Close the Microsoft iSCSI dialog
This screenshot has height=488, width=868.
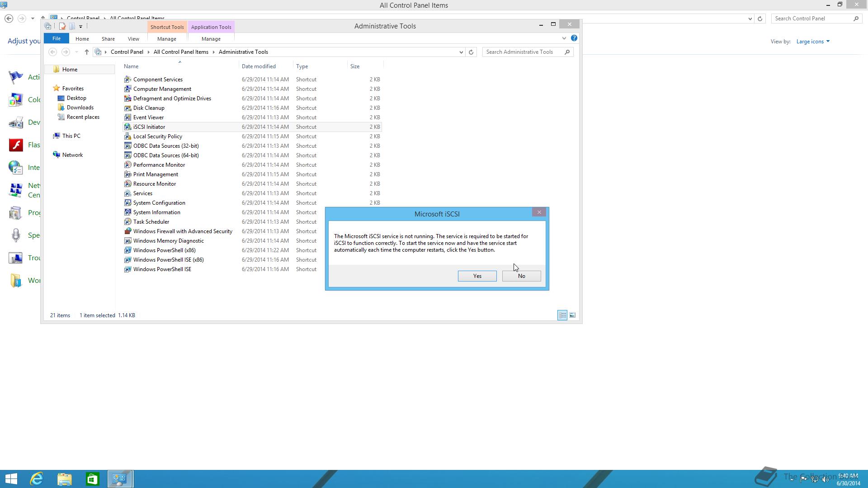click(x=539, y=212)
